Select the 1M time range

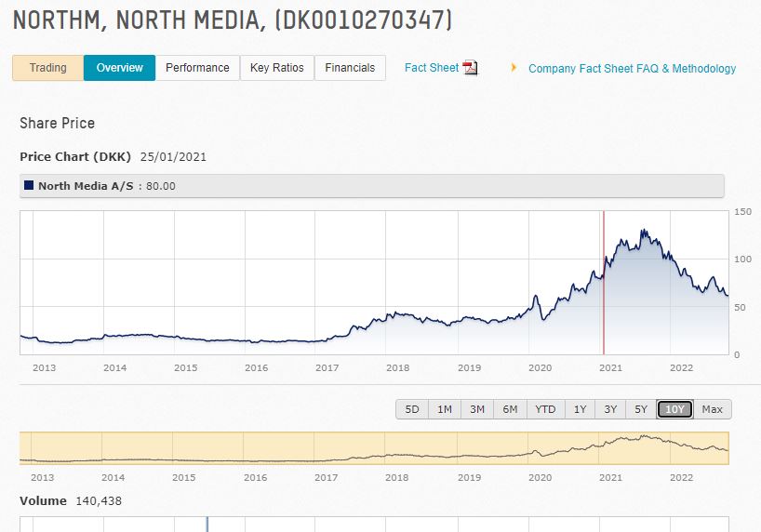click(444, 409)
